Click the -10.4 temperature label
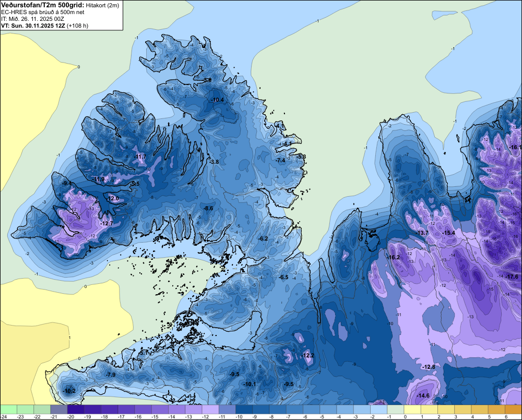Image resolution: width=522 pixels, height=420 pixels. coord(218,100)
